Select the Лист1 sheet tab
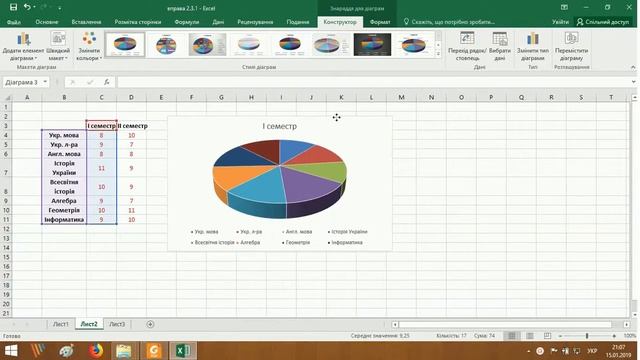640x360 pixels. [x=60, y=324]
